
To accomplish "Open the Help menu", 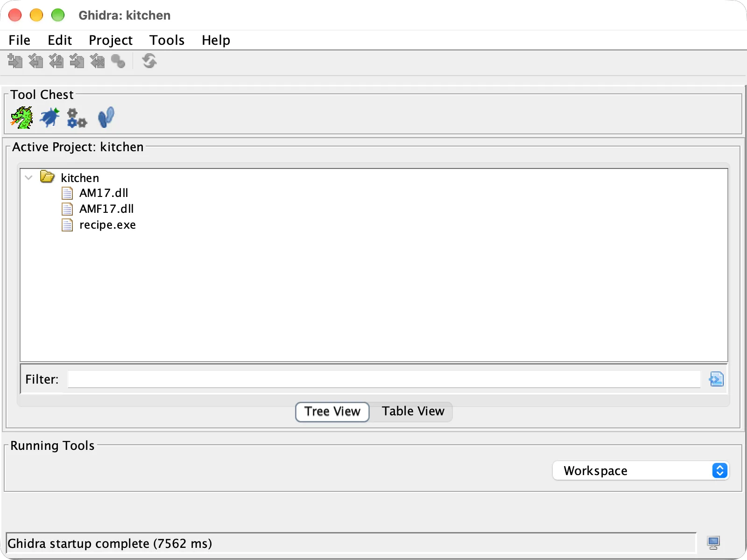I will [216, 40].
